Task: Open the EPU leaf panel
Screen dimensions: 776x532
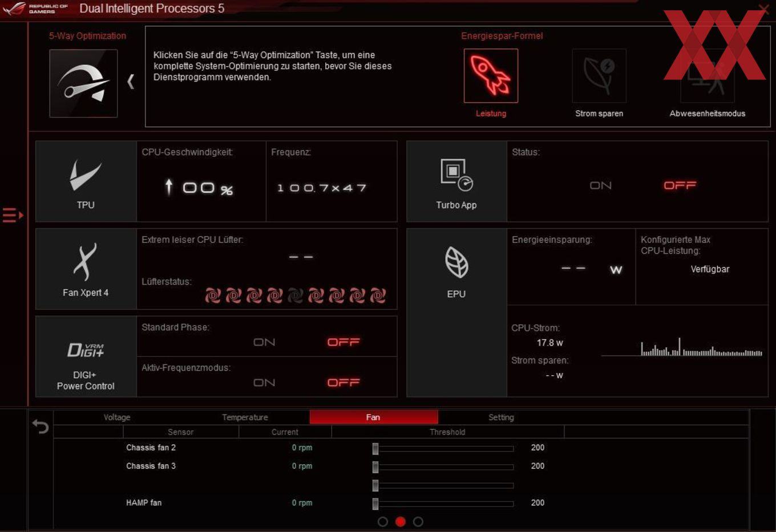Action: (x=456, y=312)
